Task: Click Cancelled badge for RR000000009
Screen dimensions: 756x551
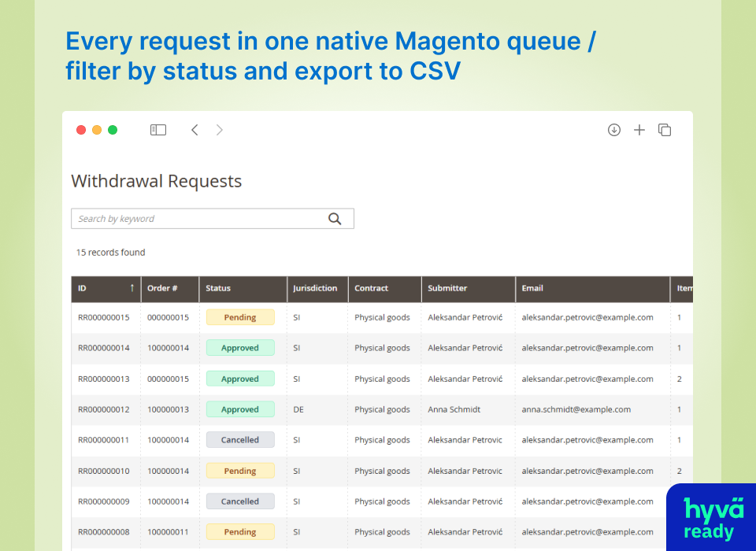Action: click(240, 501)
